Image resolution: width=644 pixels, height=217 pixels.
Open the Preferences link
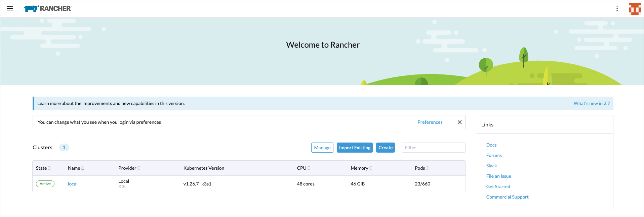(430, 122)
